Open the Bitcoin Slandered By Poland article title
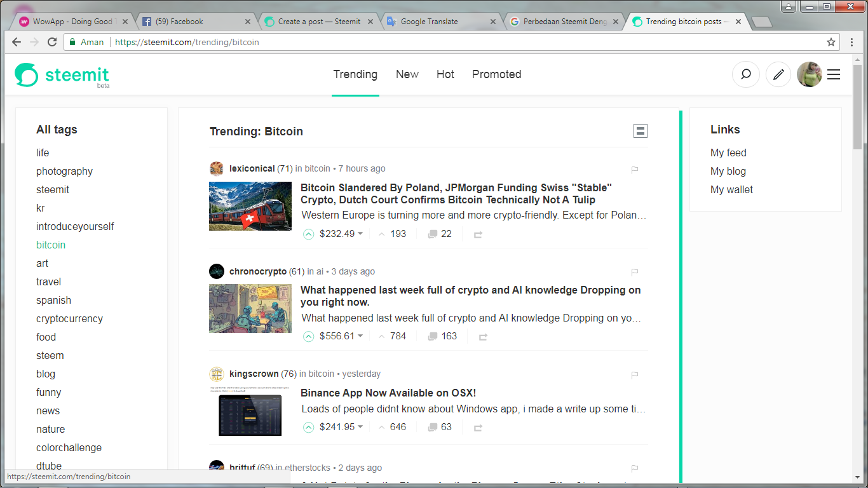 456,194
